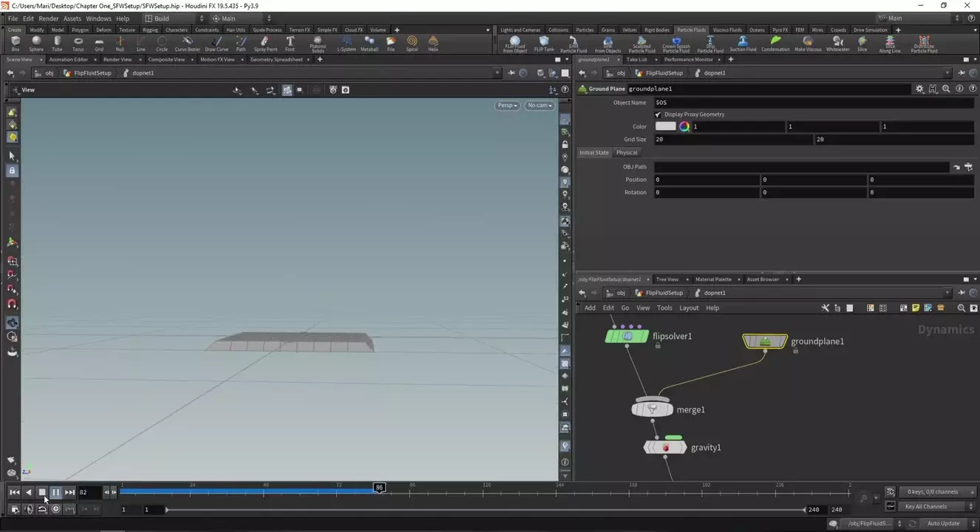Switch to the Geometry Spreadsheet tab
Screen dimensions: 980x532
pyautogui.click(x=276, y=59)
